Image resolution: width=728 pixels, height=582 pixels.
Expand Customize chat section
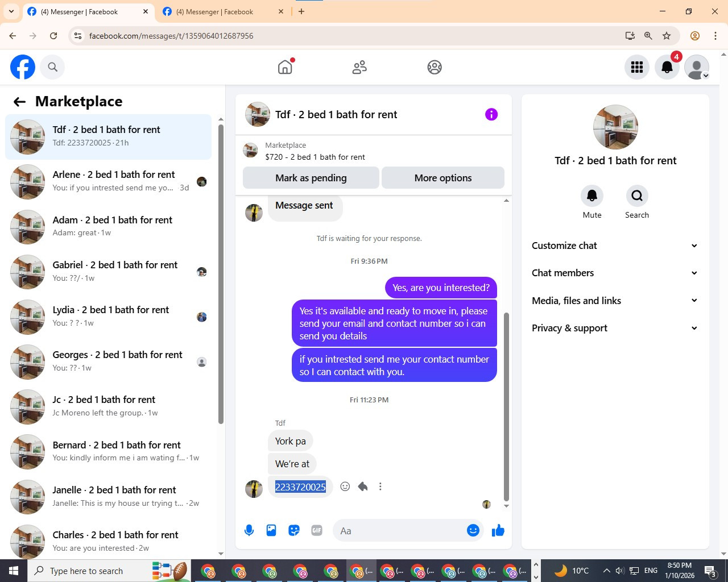tap(615, 246)
